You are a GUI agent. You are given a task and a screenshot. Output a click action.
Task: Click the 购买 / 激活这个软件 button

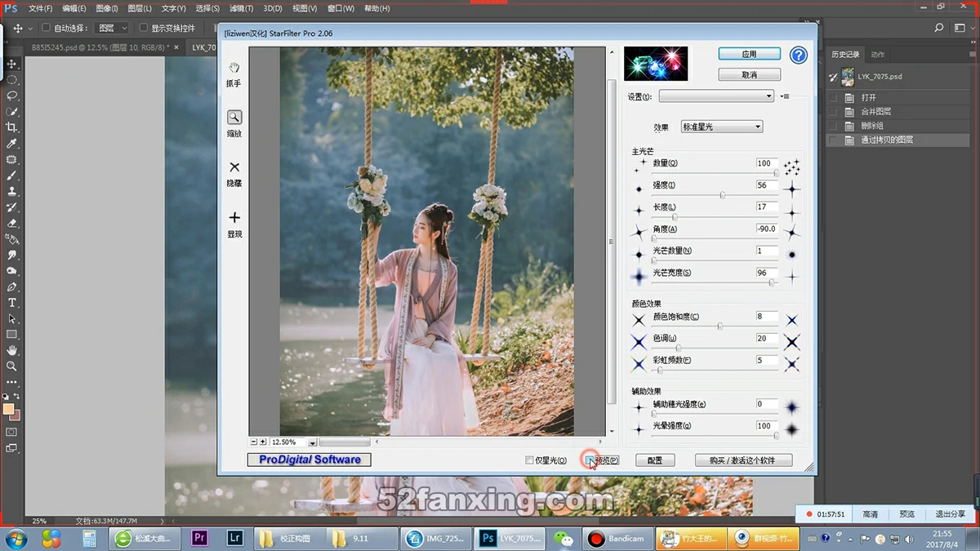(744, 460)
